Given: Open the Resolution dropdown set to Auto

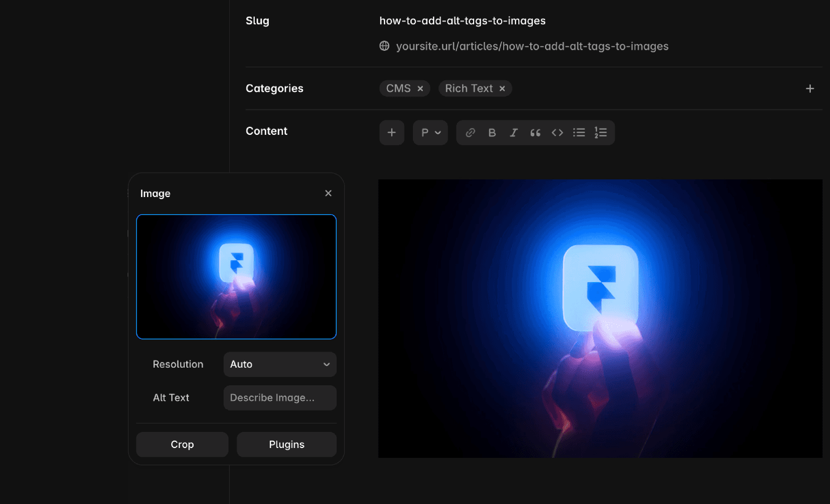Looking at the screenshot, I should pyautogui.click(x=280, y=365).
